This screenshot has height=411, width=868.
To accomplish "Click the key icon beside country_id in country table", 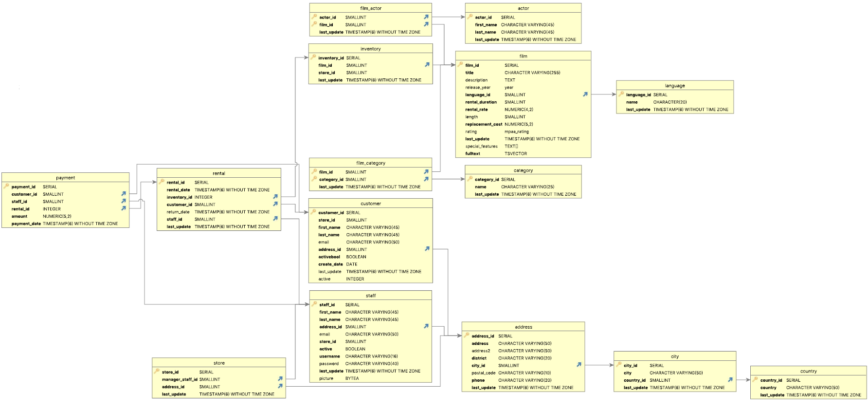I will [755, 379].
